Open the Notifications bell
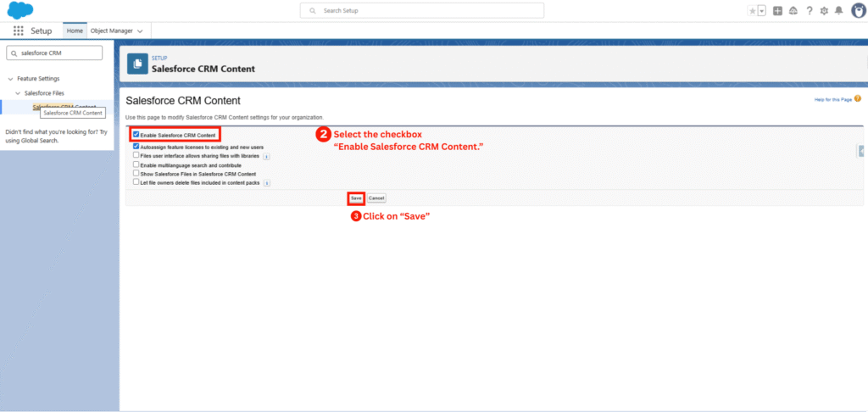The height and width of the screenshot is (412, 868). tap(839, 11)
